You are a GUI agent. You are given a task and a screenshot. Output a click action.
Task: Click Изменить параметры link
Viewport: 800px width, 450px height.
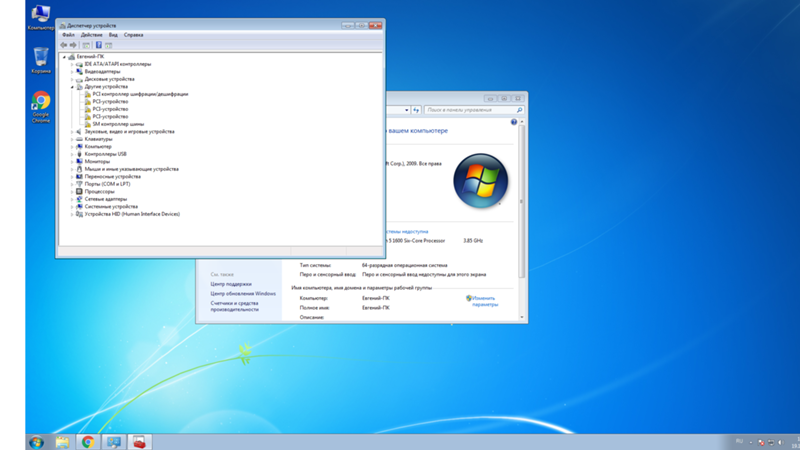[484, 301]
